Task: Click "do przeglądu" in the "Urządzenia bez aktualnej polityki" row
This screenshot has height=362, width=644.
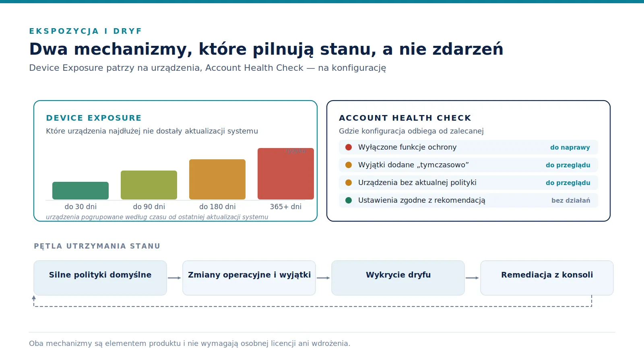Action: click(x=568, y=183)
